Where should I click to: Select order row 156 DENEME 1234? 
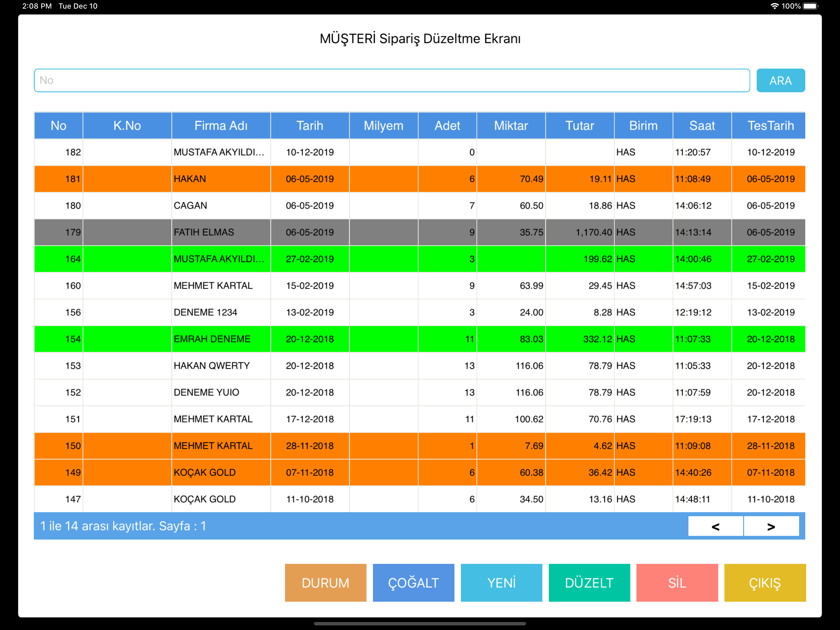click(x=420, y=312)
